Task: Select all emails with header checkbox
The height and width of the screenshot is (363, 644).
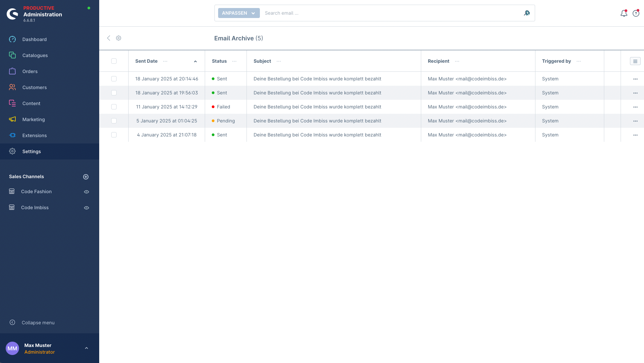Action: pyautogui.click(x=114, y=61)
